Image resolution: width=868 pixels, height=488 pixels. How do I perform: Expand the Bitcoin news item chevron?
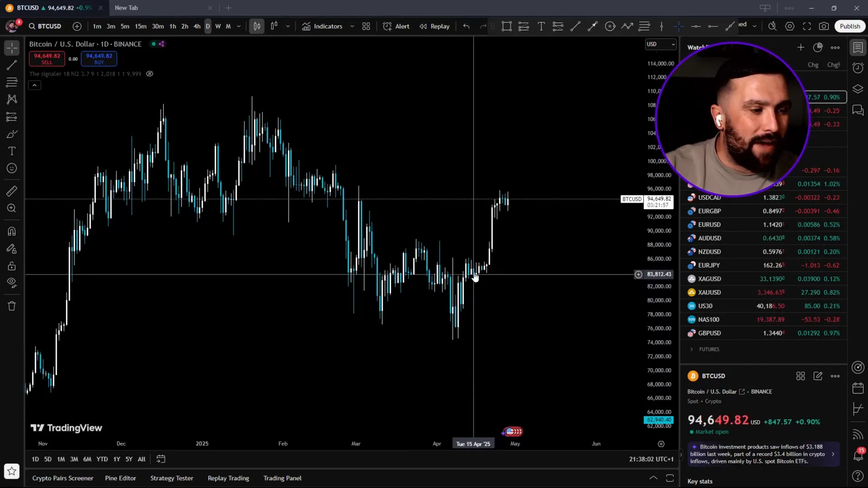pos(833,454)
